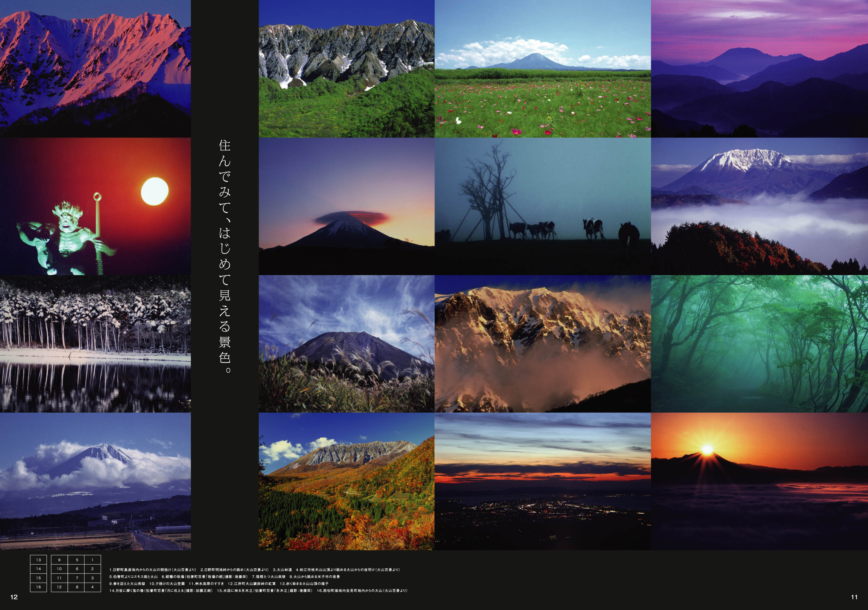The width and height of the screenshot is (868, 610).
Task: Open the cows in misty pasture photo
Action: (543, 206)
